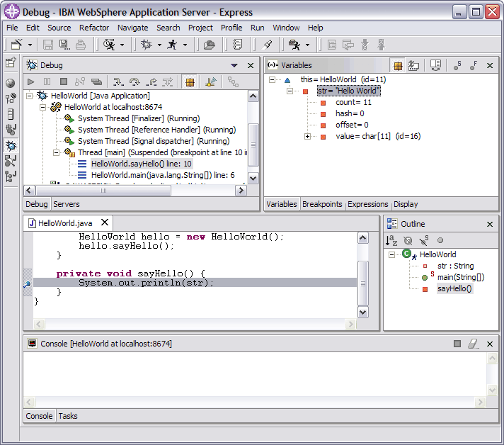Image resolution: width=504 pixels, height=445 pixels.
Task: Open the Display tab
Action: (406, 204)
